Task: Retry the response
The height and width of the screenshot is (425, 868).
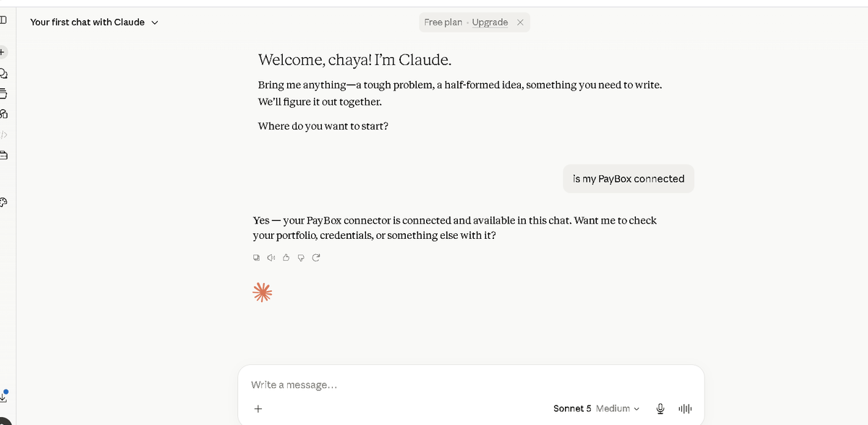Action: 316,257
